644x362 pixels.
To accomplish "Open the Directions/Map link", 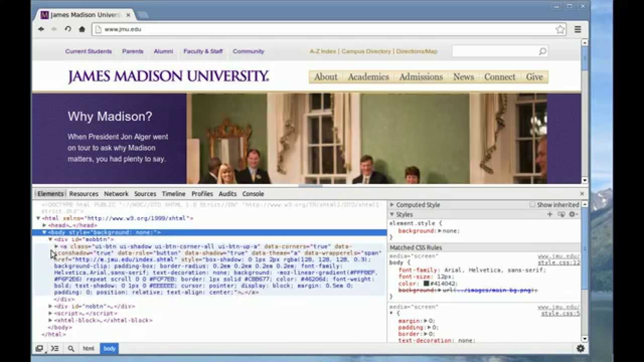I will (x=417, y=51).
